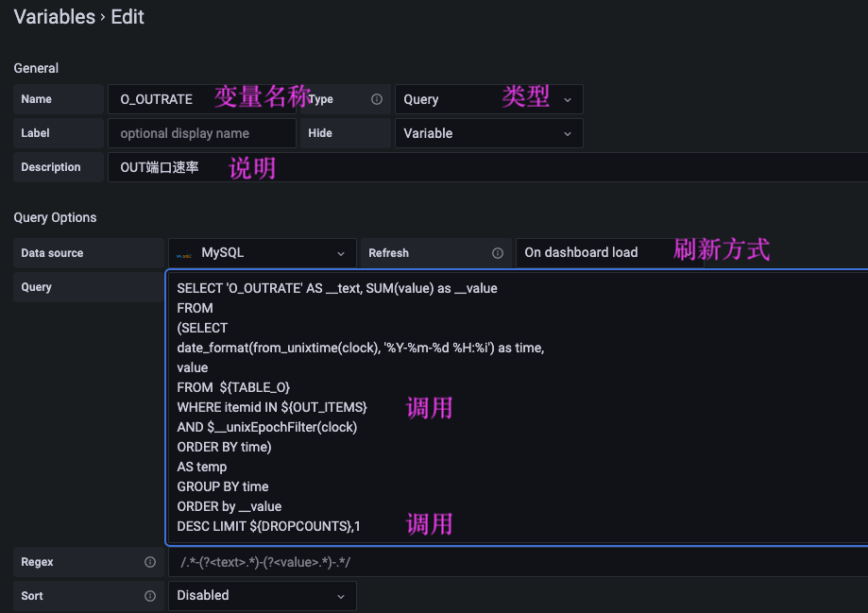The height and width of the screenshot is (613, 868).
Task: Click the Name label
Action: [x=37, y=99]
